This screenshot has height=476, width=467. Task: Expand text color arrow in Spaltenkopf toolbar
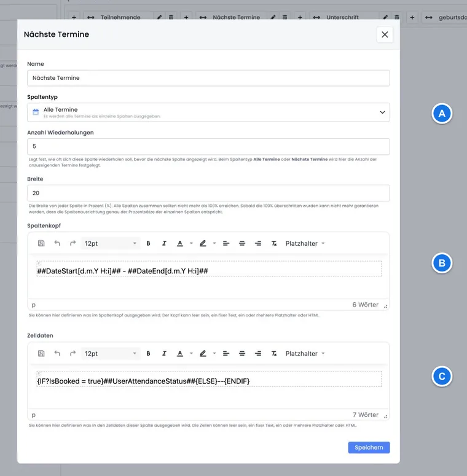[x=191, y=243]
